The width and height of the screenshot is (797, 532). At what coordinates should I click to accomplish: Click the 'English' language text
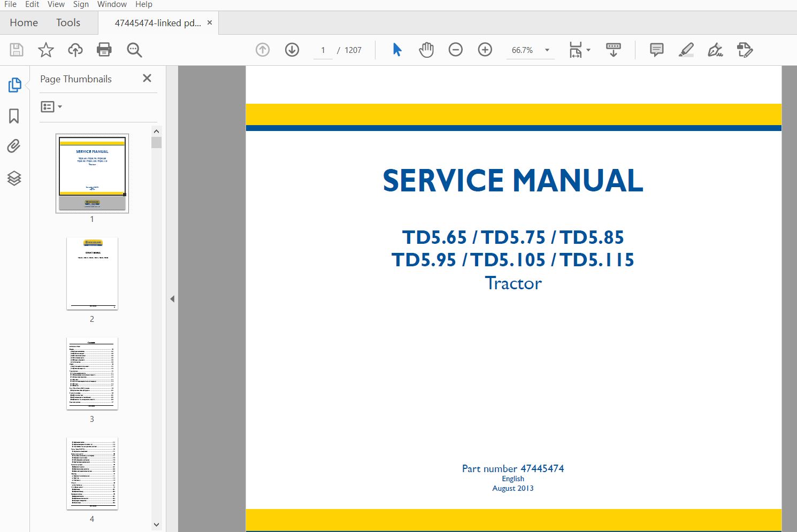(513, 479)
